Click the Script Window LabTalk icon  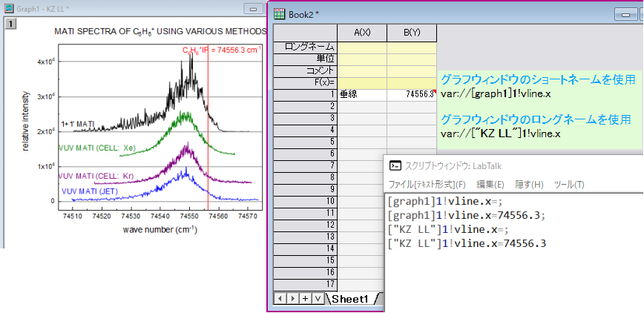[x=395, y=165]
